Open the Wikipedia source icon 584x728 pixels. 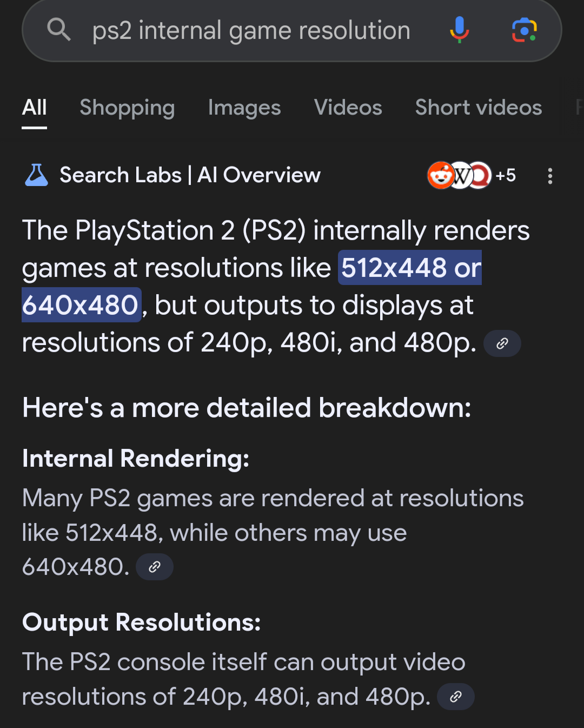[x=460, y=175]
